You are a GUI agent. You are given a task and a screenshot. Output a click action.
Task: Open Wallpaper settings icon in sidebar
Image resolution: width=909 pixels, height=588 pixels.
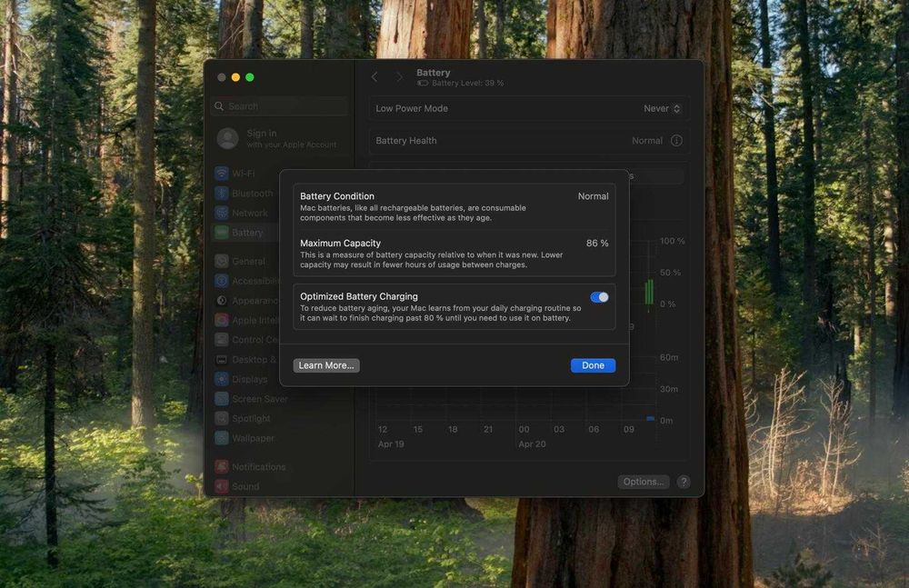click(x=222, y=438)
